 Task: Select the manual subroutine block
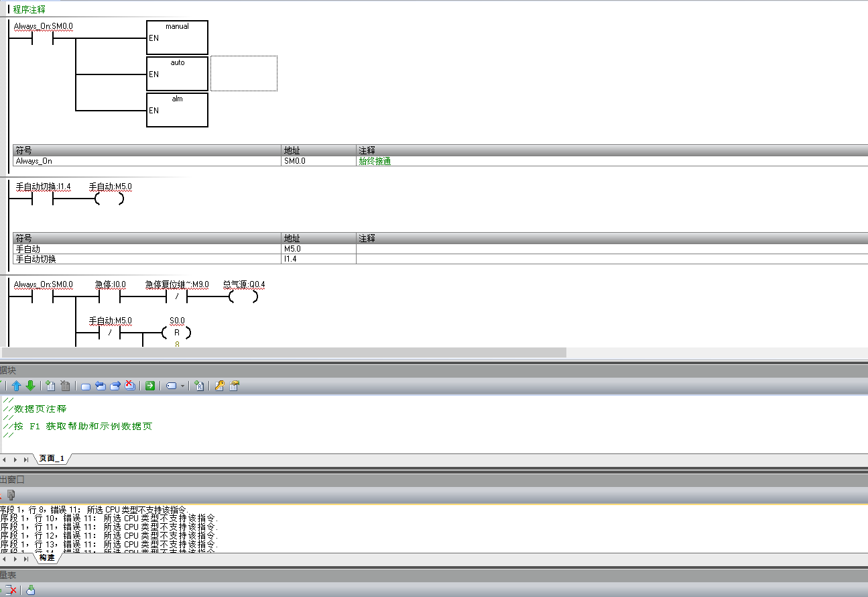coord(177,38)
